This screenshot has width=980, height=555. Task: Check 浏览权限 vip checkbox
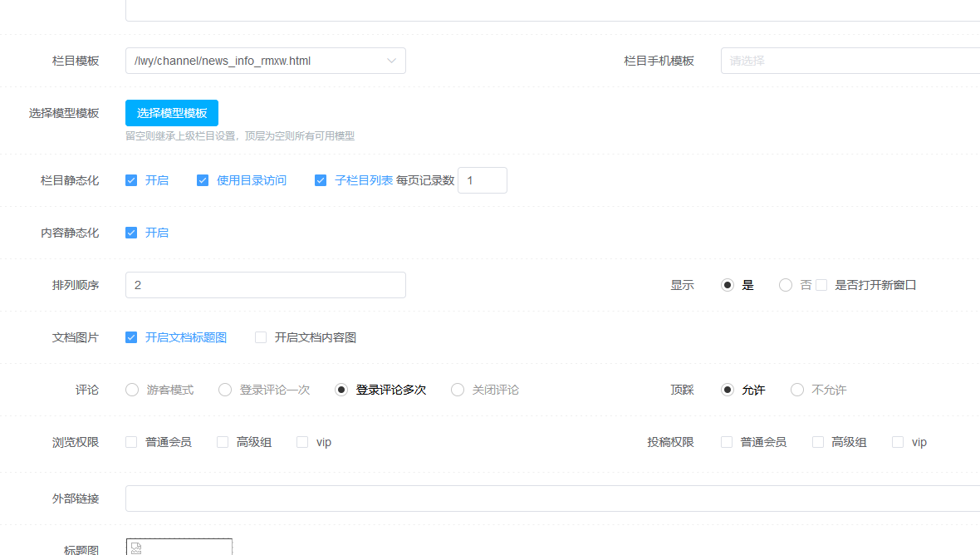(x=302, y=442)
